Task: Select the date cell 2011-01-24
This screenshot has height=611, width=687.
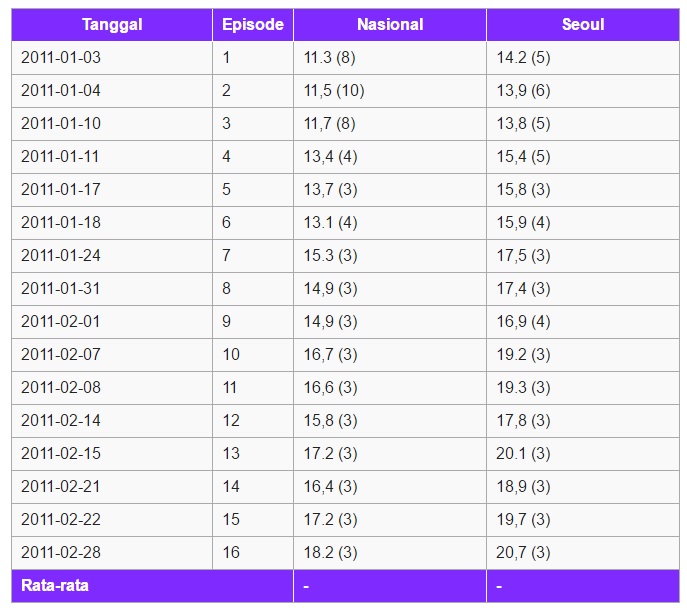Action: point(112,256)
